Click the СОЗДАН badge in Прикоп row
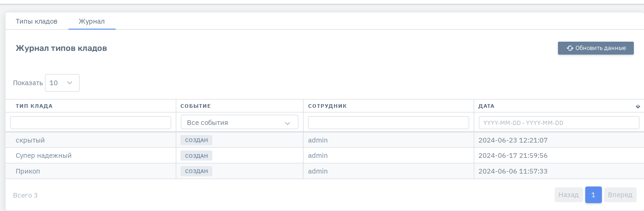The width and height of the screenshot is (644, 211). [196, 171]
